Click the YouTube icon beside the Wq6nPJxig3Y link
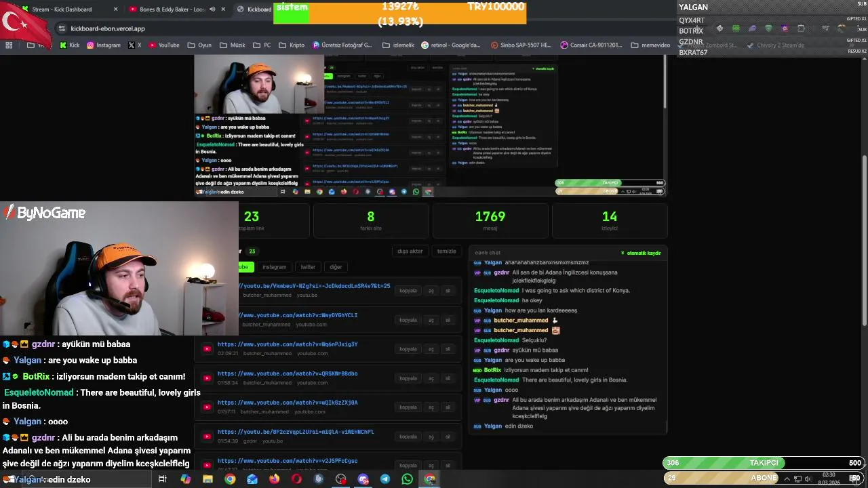This screenshot has width=868, height=488. tap(207, 349)
